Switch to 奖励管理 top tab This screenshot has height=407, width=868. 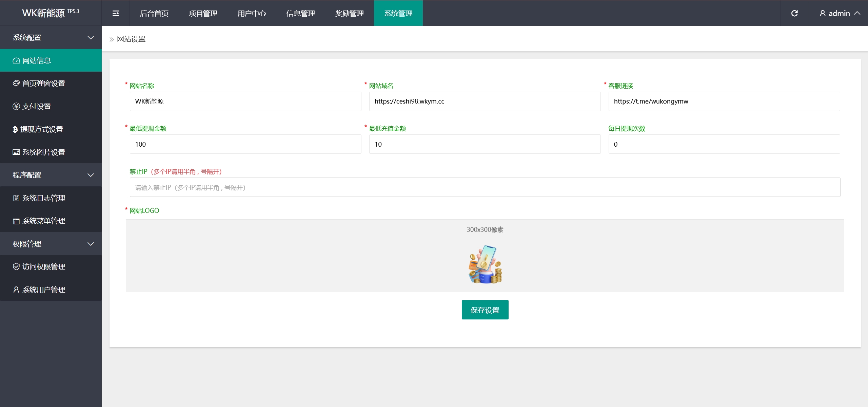tap(349, 13)
